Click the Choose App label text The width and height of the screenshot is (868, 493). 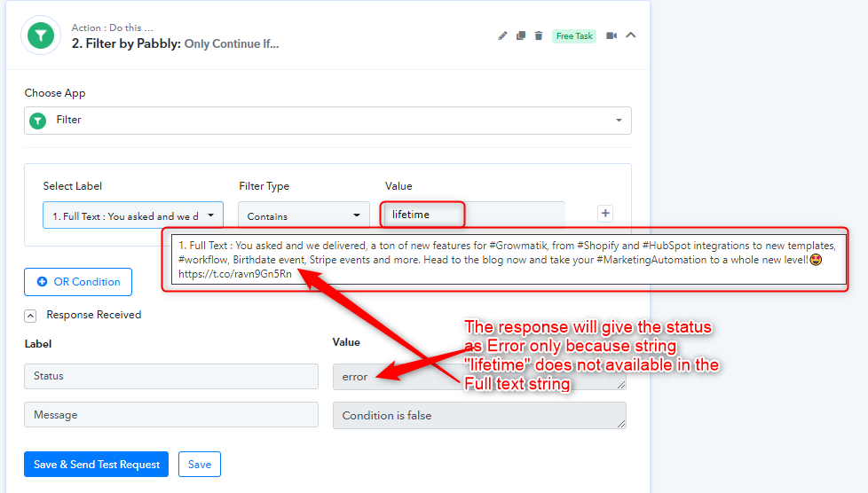point(55,93)
